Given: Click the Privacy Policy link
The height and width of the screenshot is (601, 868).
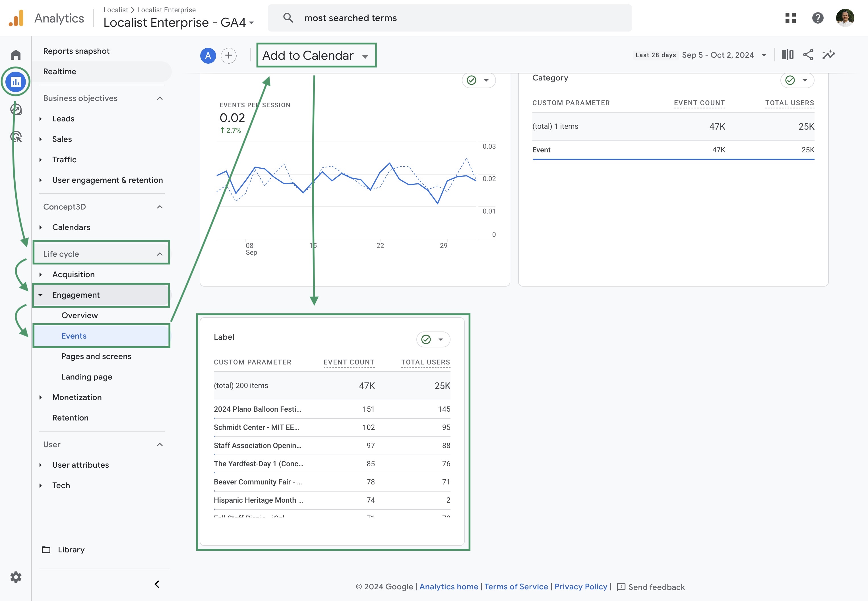Looking at the screenshot, I should [x=580, y=586].
